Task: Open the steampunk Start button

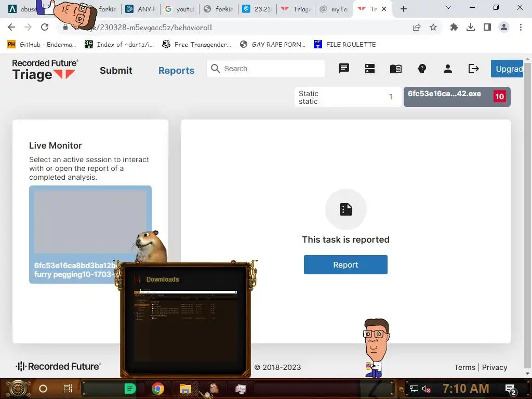Action: [x=18, y=389]
